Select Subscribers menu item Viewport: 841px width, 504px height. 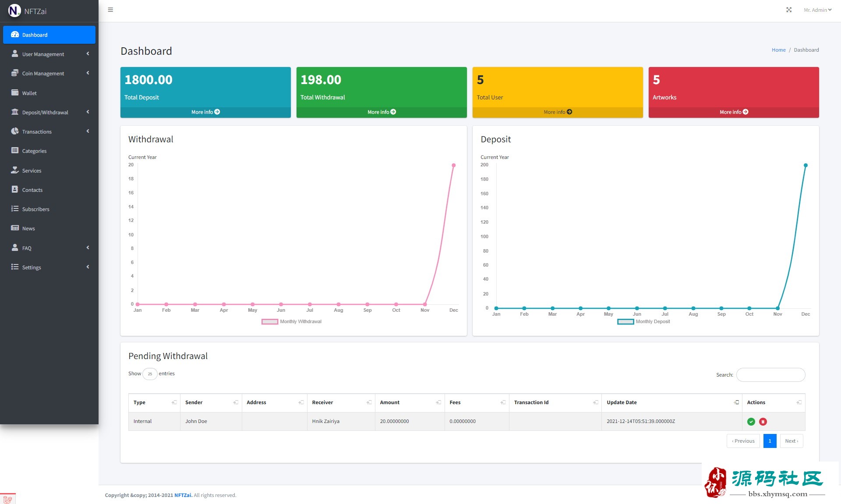coord(35,209)
